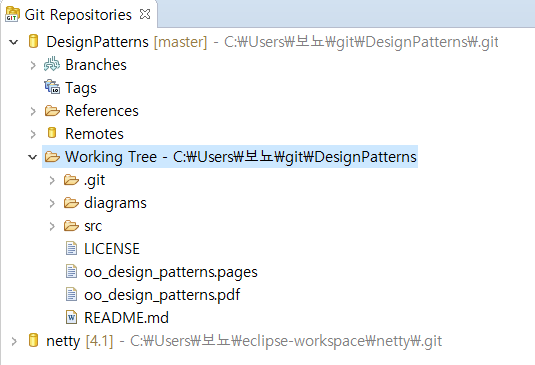Image resolution: width=535 pixels, height=365 pixels.
Task: Select oo_design_patterns.pdf file name
Action: click(x=162, y=295)
